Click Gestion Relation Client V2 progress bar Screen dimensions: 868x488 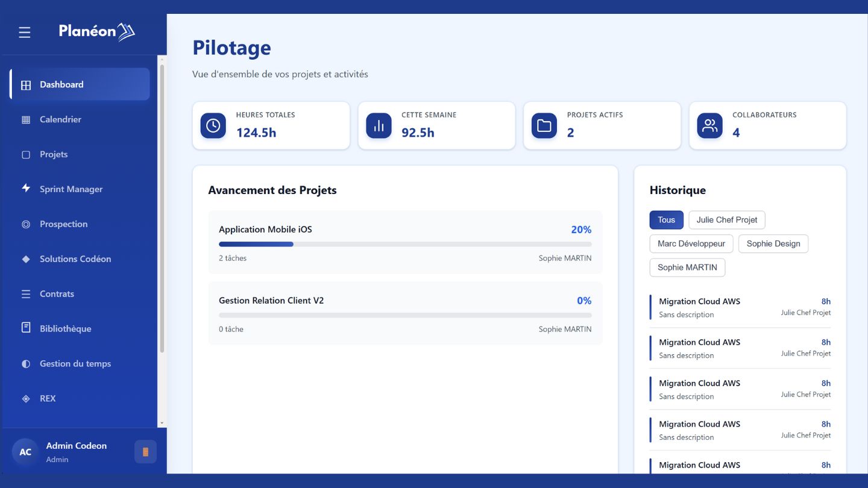(x=405, y=315)
